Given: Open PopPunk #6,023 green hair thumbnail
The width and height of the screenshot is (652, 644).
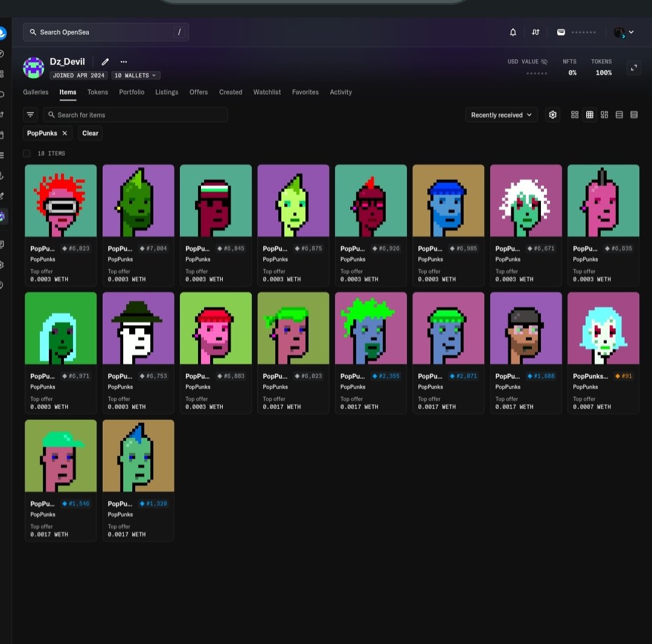Looking at the screenshot, I should (293, 328).
